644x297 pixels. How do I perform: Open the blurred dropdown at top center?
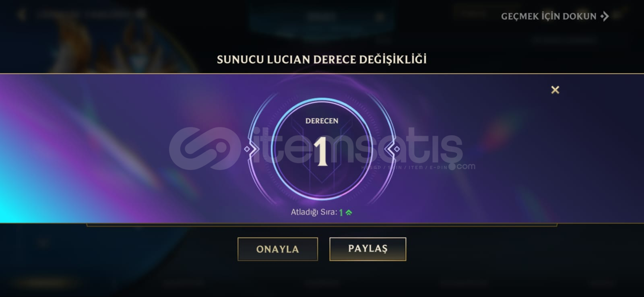click(322, 17)
